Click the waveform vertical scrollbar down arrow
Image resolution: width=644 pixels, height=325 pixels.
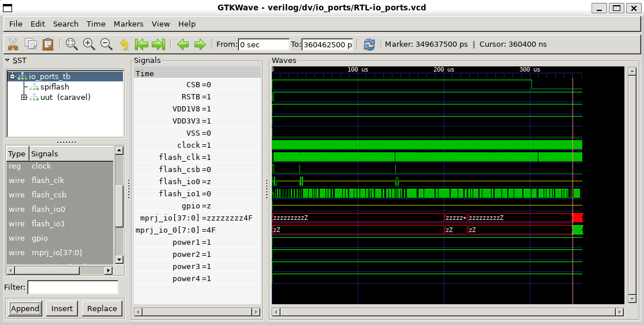point(632,298)
